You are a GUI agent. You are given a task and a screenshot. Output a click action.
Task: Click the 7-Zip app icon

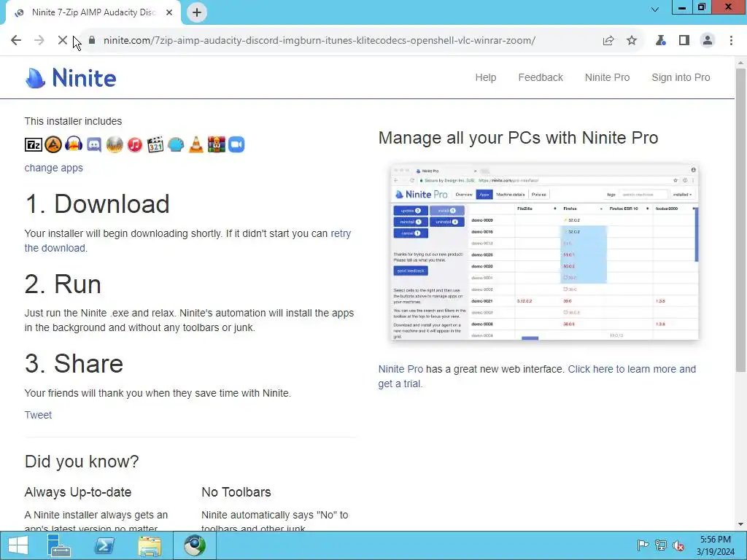tap(34, 144)
